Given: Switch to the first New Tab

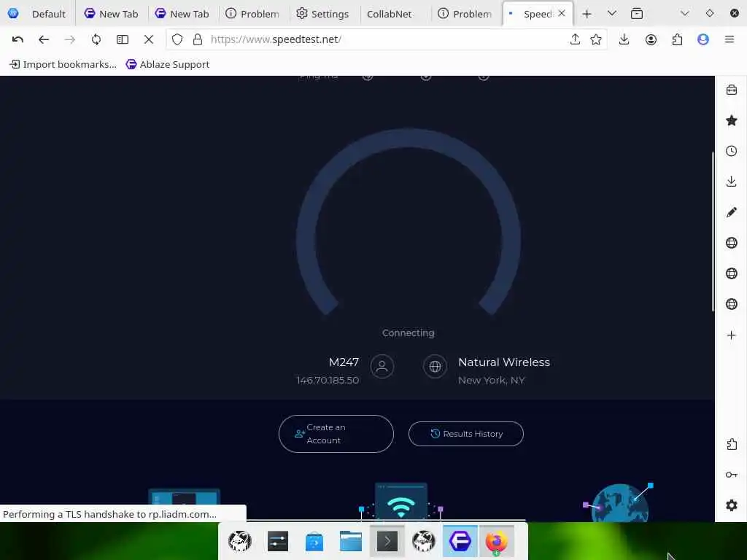Looking at the screenshot, I should pyautogui.click(x=111, y=14).
